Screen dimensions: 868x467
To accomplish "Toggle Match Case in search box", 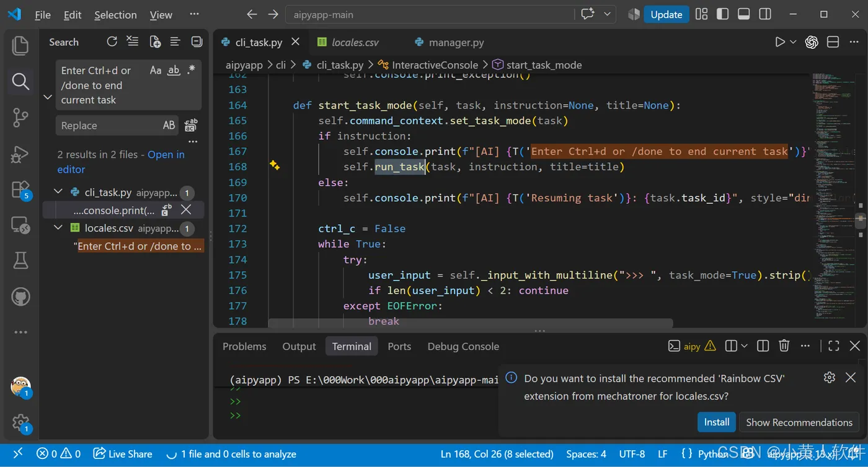I will tap(156, 71).
